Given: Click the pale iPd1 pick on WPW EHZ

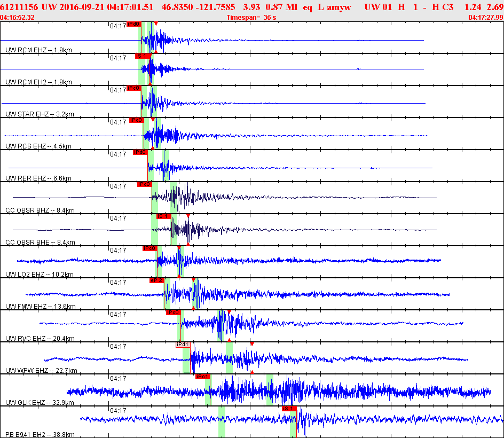Looking at the screenshot, I should point(183,345).
